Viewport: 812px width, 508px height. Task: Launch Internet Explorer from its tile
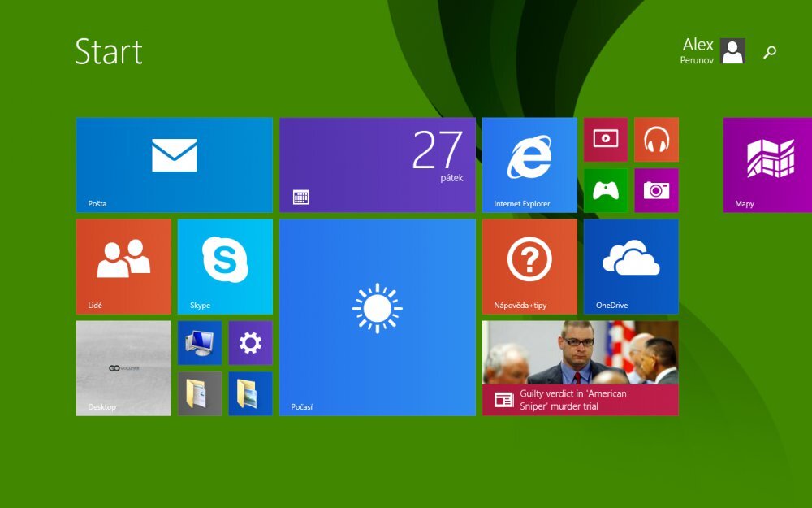tap(529, 164)
